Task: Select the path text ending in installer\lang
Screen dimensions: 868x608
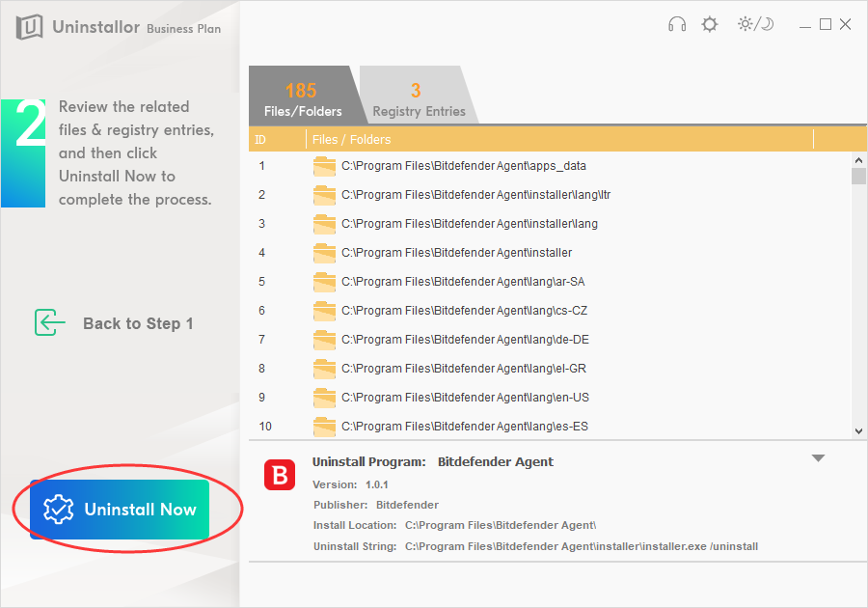Action: point(470,224)
